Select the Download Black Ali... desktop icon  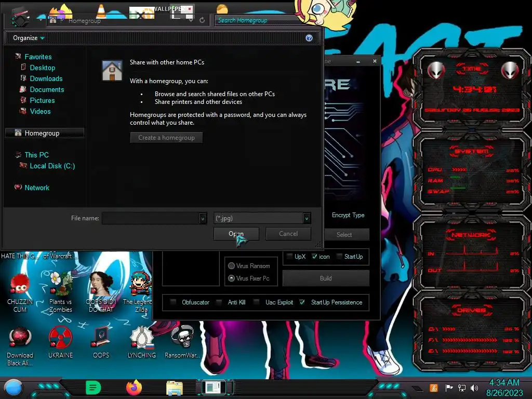20,346
